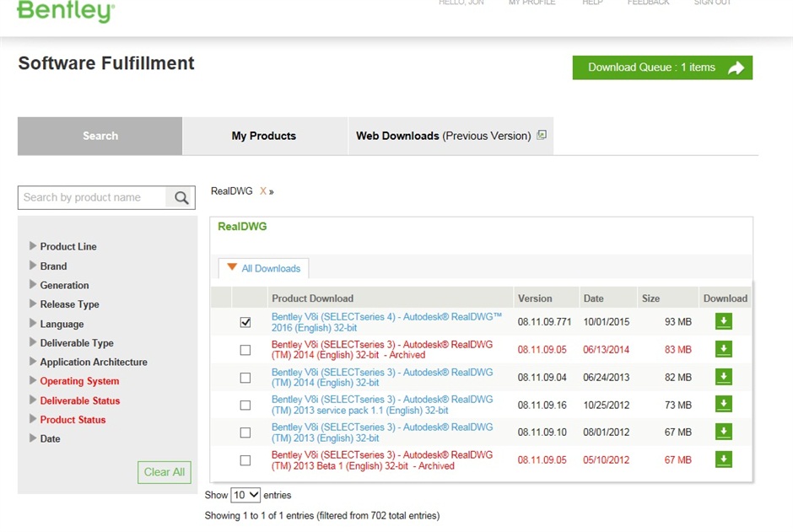This screenshot has height=532, width=793.
Task: Click the Download Queue arrow icon
Action: pos(736,67)
